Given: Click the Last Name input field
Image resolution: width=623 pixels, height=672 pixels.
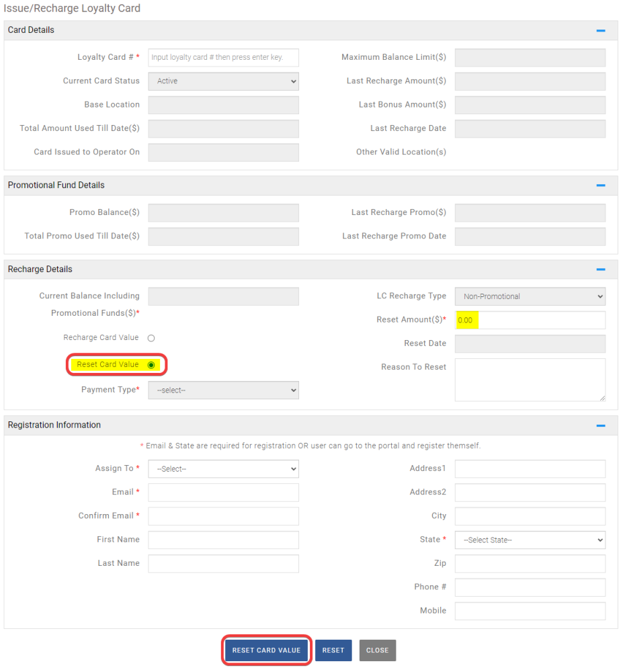Looking at the screenshot, I should [x=223, y=564].
